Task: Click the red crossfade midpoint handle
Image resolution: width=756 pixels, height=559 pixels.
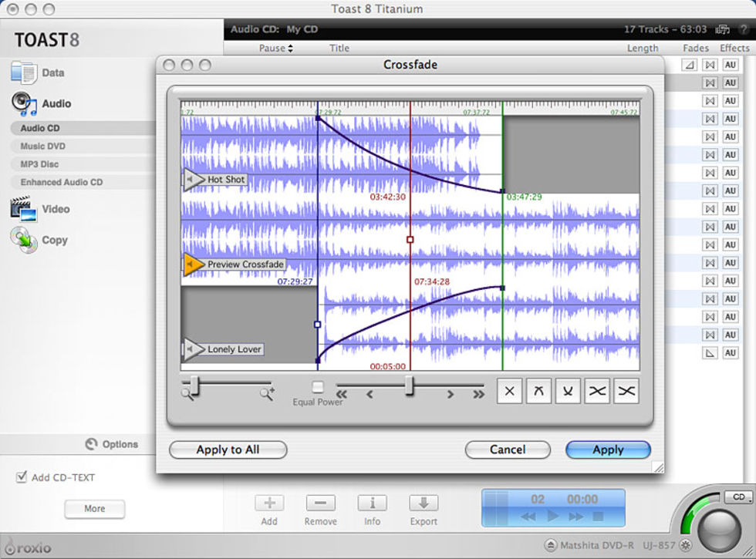Action: click(x=410, y=240)
